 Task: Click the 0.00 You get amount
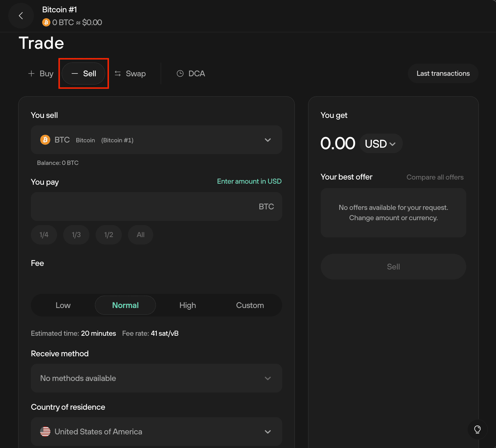click(x=338, y=143)
